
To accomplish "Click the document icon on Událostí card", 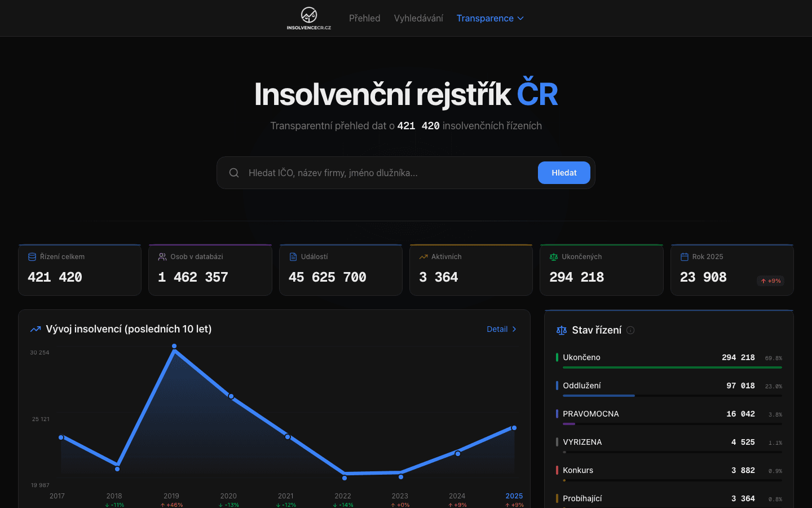I will click(293, 256).
